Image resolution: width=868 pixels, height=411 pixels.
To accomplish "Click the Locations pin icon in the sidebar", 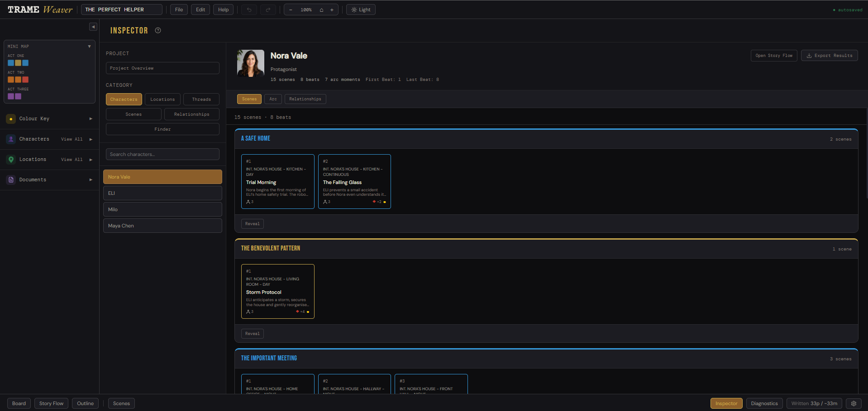I will [11, 160].
